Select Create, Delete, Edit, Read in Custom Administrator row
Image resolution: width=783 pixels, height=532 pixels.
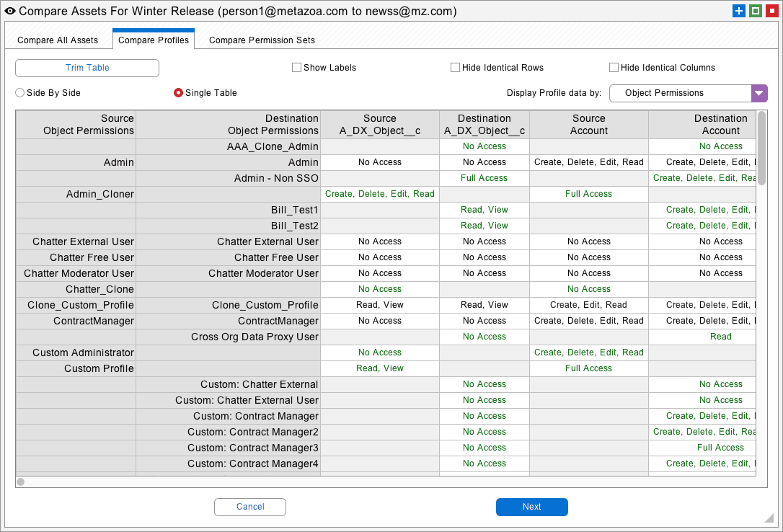tap(589, 353)
